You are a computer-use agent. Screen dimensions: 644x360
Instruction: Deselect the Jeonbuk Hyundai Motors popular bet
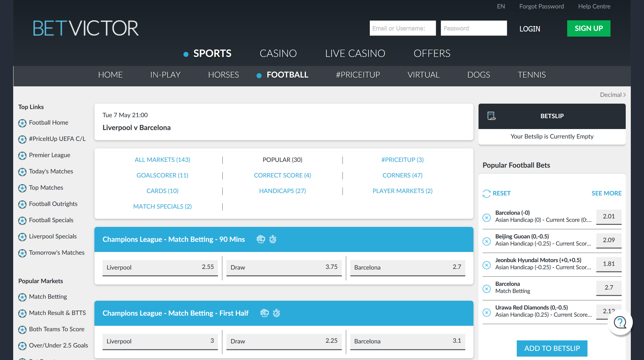(x=487, y=265)
